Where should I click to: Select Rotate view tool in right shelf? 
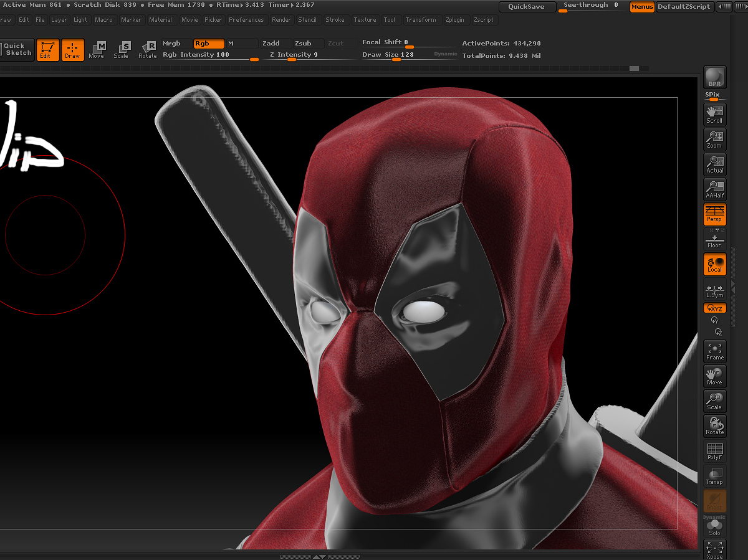[x=714, y=426]
